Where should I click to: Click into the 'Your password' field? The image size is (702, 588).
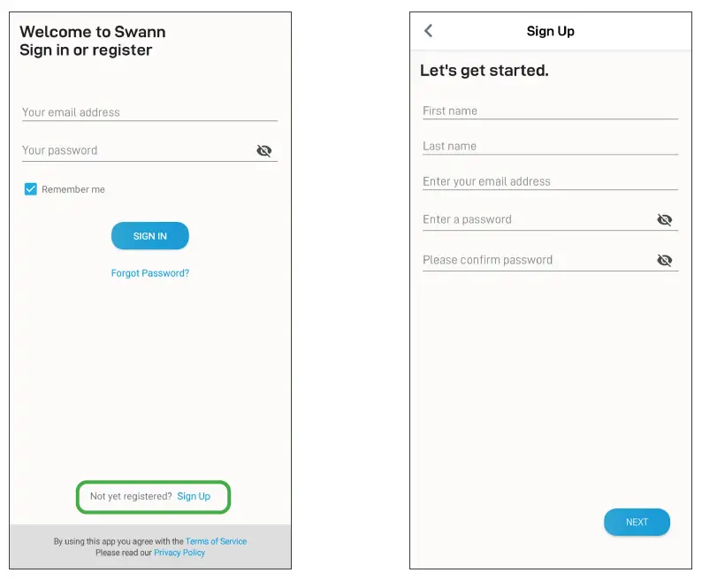[x=133, y=150]
